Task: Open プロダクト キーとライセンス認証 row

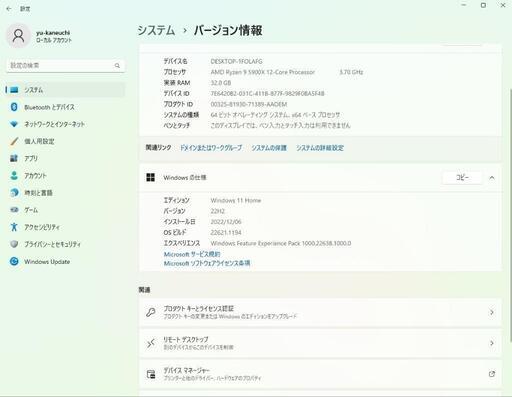Action: [x=320, y=312]
